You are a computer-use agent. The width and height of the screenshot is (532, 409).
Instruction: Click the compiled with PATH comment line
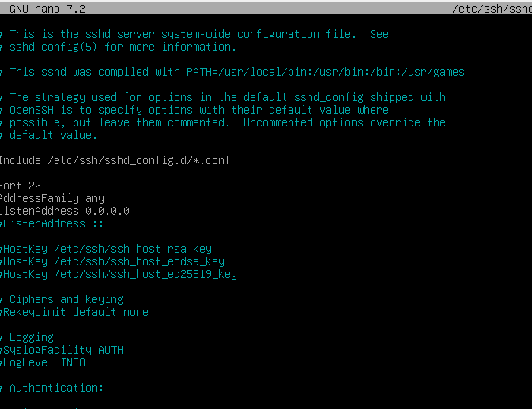[236, 72]
